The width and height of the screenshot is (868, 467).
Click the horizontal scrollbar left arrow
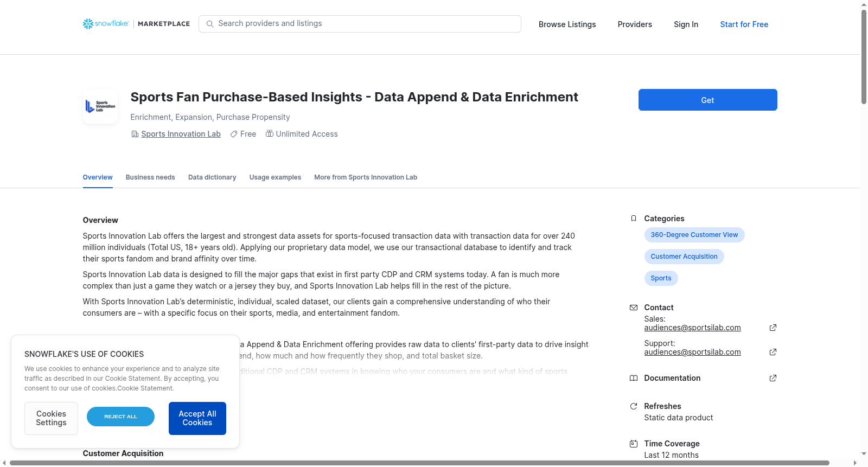click(4, 463)
